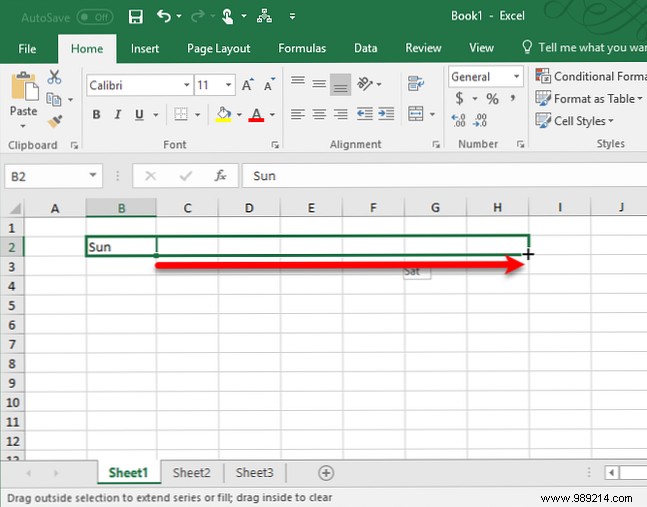
Task: Apply percent style format
Action: (x=492, y=99)
